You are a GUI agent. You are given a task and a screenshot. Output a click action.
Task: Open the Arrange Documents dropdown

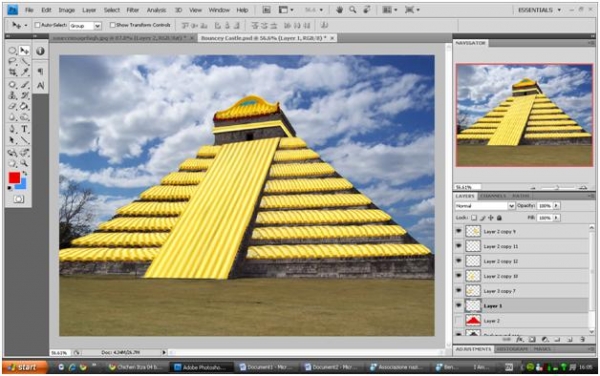(390, 10)
